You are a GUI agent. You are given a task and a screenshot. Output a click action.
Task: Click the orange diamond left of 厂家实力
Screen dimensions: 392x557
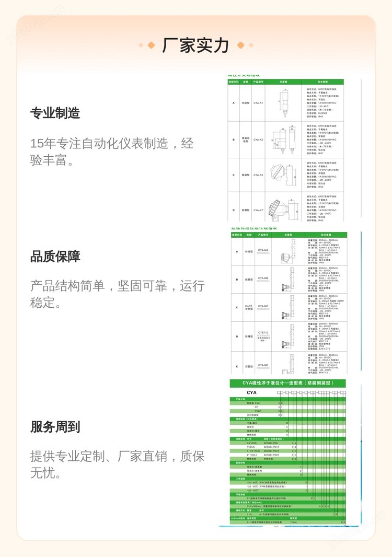click(x=151, y=45)
